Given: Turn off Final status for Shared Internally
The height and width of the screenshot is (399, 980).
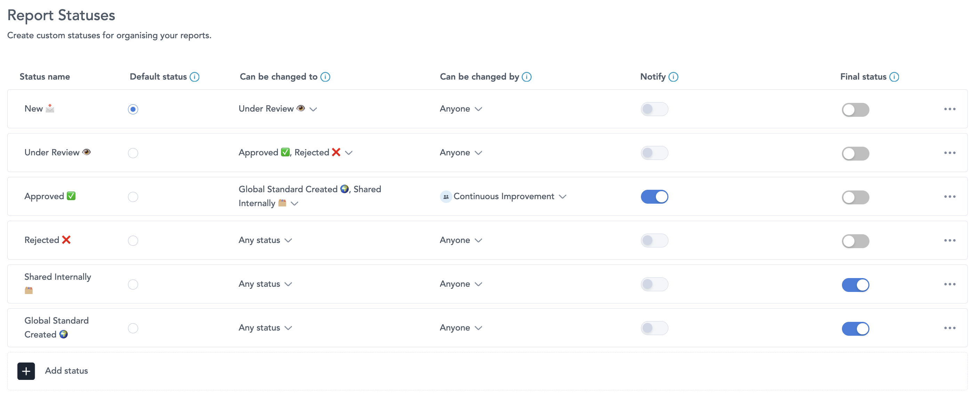Looking at the screenshot, I should click(855, 285).
